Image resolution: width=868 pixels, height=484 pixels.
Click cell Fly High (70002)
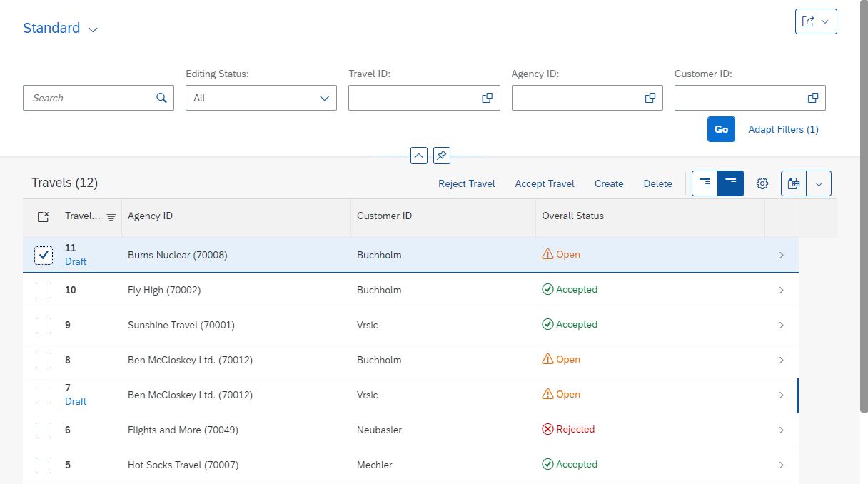[x=164, y=290]
